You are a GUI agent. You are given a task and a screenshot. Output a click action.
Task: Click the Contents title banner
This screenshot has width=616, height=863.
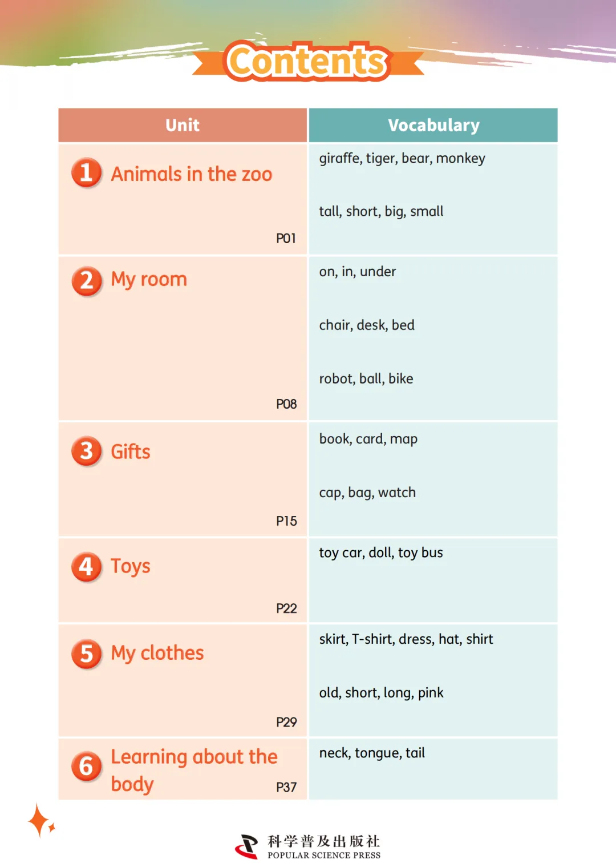coord(308,61)
